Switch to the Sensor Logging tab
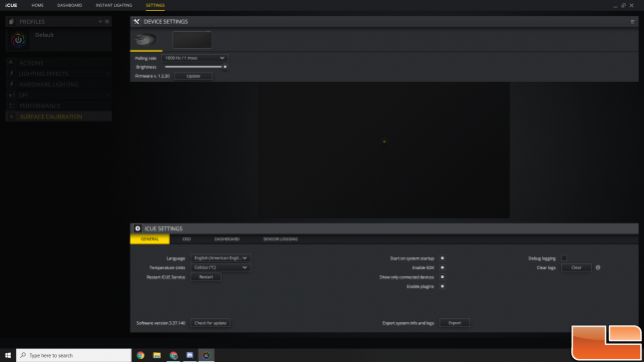Image resolution: width=644 pixels, height=362 pixels. point(281,239)
